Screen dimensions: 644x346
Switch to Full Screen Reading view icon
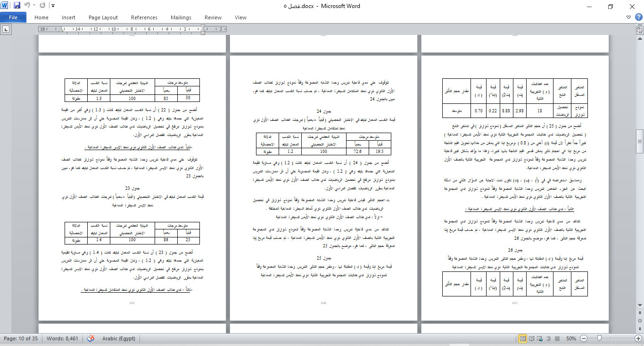coord(532,338)
